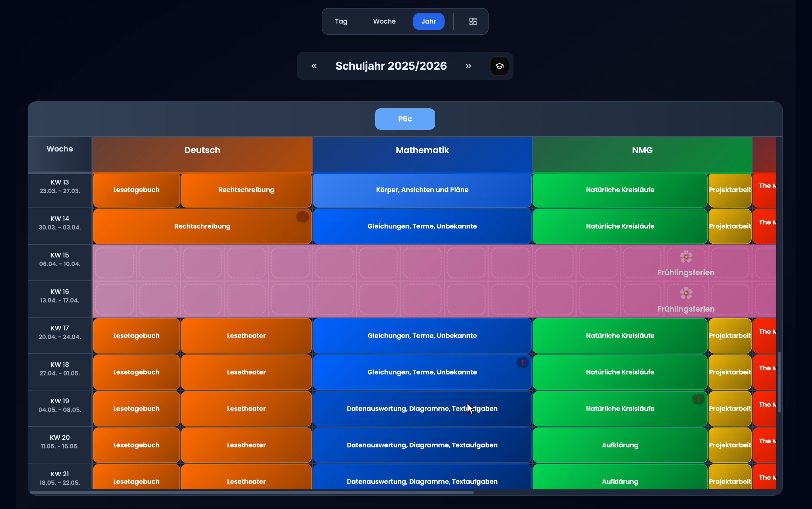Image resolution: width=812 pixels, height=509 pixels.
Task: Click the Mathematik column header
Action: point(422,155)
